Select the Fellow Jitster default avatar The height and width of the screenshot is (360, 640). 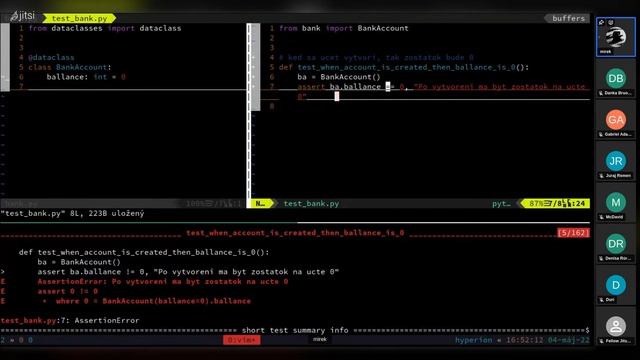[x=616, y=326]
